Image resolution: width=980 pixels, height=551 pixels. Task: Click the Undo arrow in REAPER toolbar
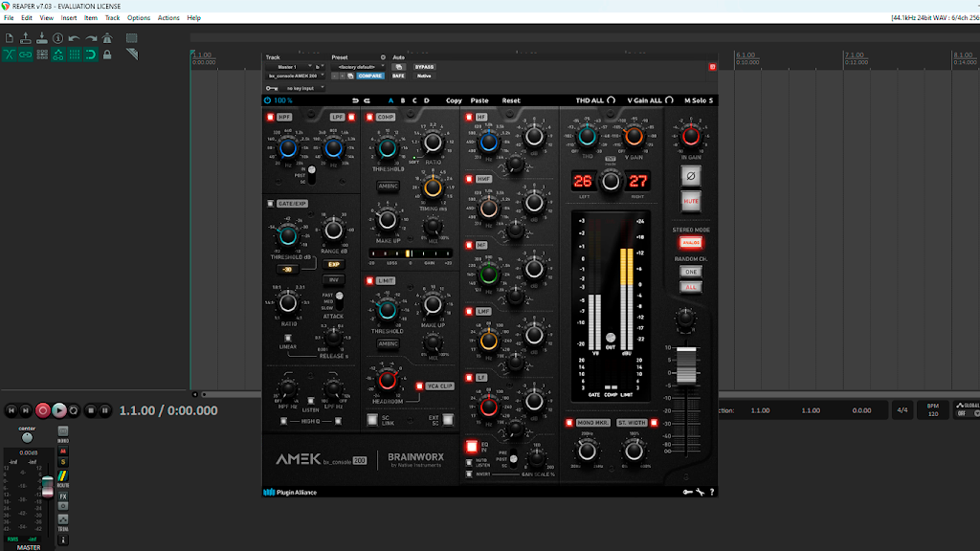[x=75, y=38]
